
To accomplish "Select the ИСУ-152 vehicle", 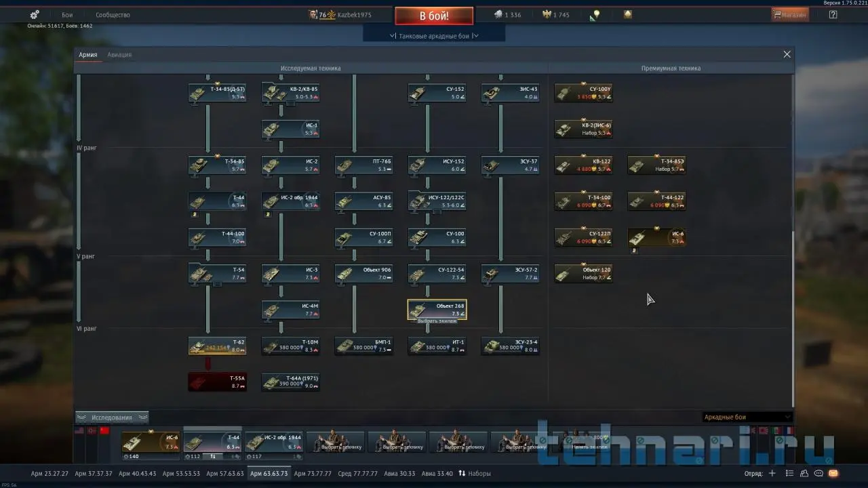I will point(437,165).
